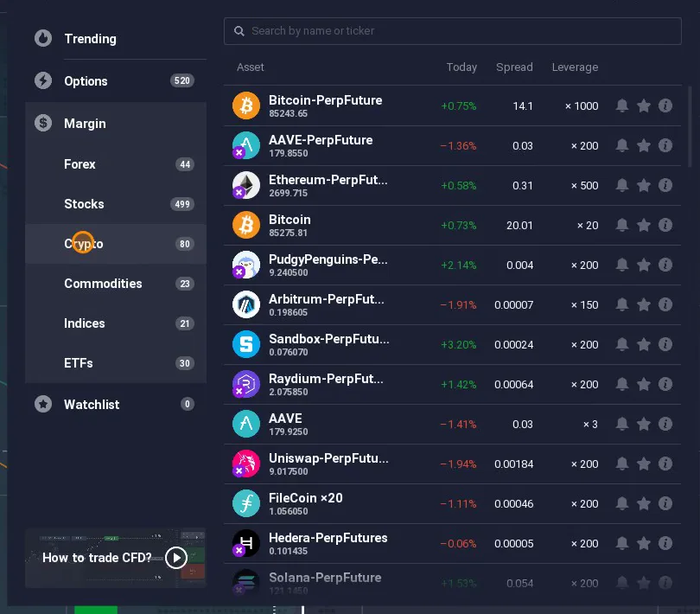Open Trending category

(116, 39)
